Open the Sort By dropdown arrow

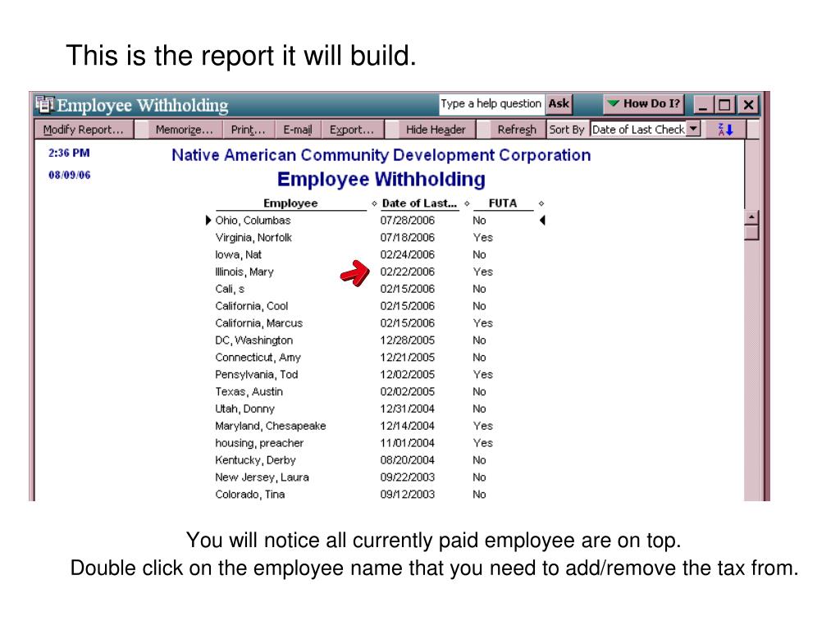pyautogui.click(x=693, y=129)
